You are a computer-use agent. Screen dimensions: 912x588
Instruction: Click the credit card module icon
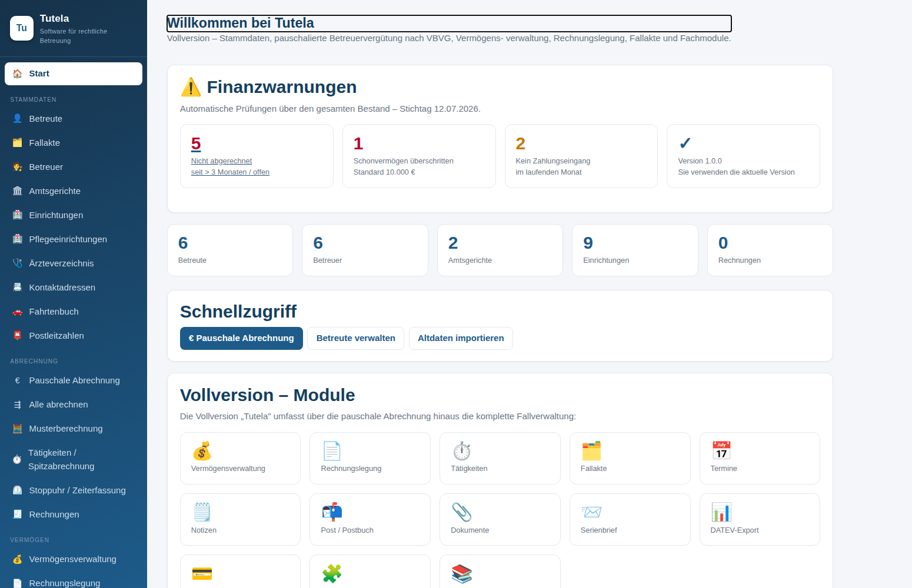[202, 573]
